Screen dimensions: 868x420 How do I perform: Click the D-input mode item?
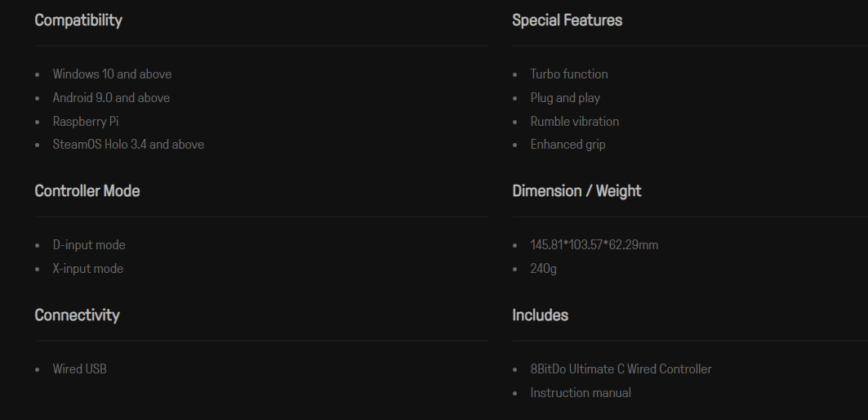click(89, 245)
